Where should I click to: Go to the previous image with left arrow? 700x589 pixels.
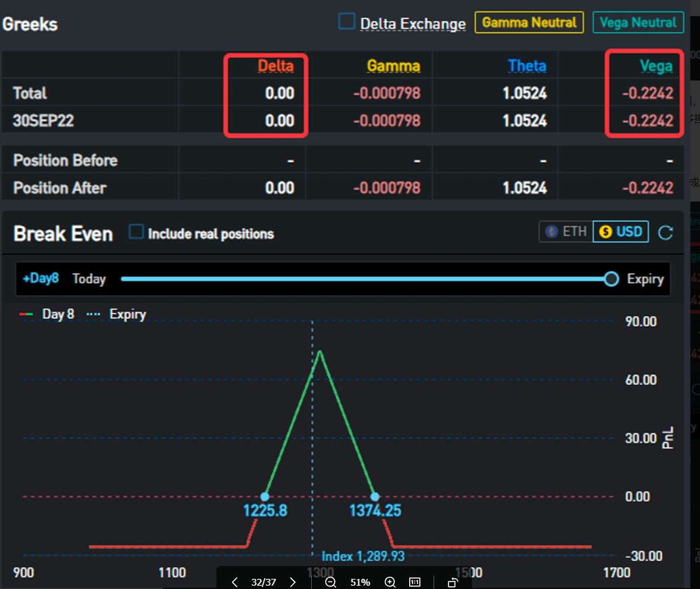point(235,582)
